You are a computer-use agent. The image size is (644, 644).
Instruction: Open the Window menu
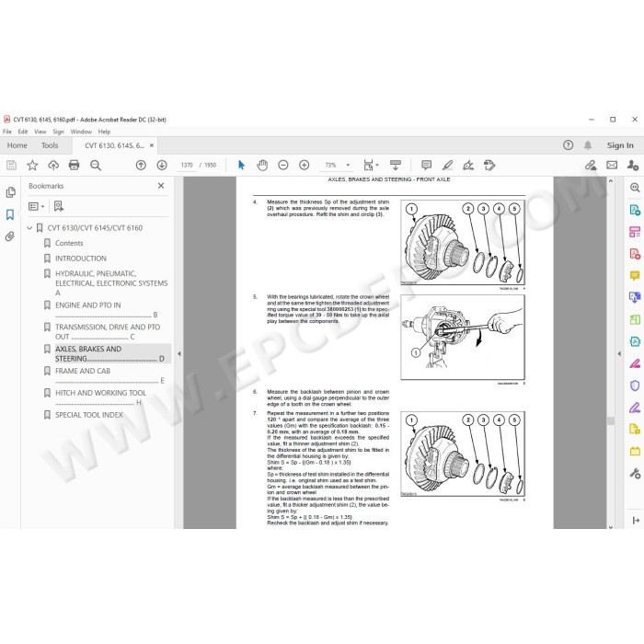click(x=81, y=132)
